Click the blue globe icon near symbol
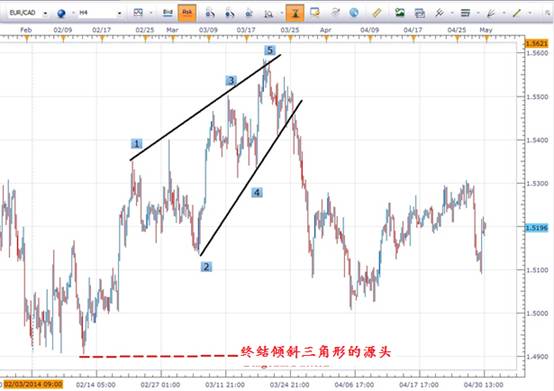Image resolution: width=554 pixels, height=391 pixels. pos(61,13)
